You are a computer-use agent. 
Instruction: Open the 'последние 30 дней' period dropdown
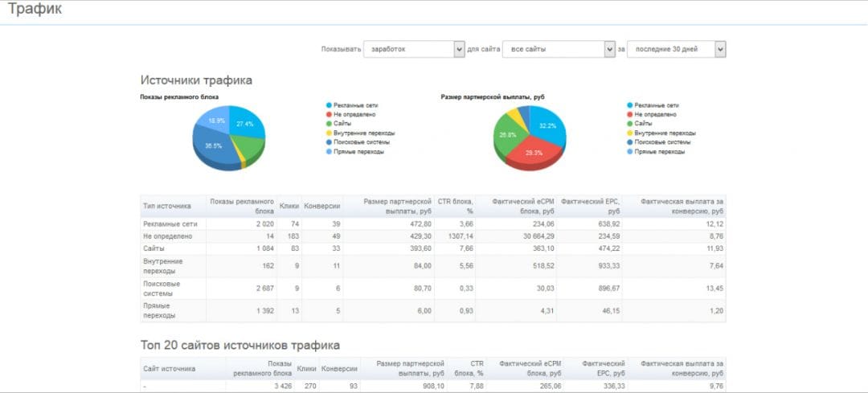pos(676,49)
